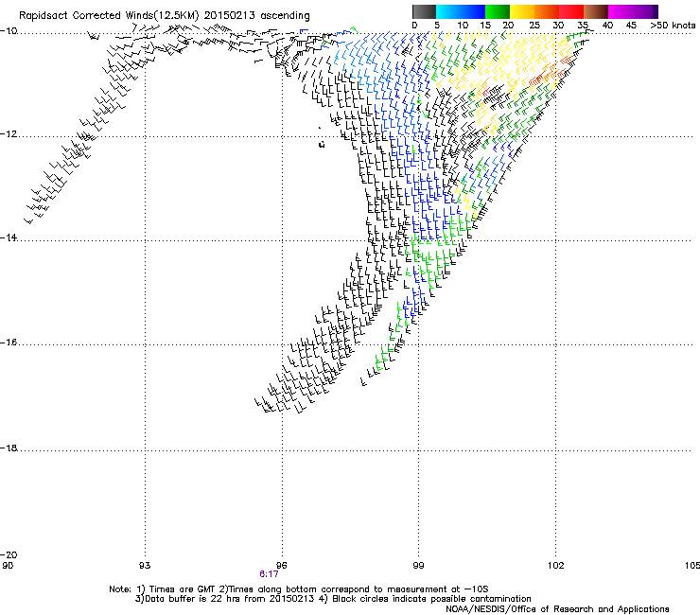This screenshot has height=615, width=700.
Task: Click the '-18' latitude axis label
Action: pos(9,448)
